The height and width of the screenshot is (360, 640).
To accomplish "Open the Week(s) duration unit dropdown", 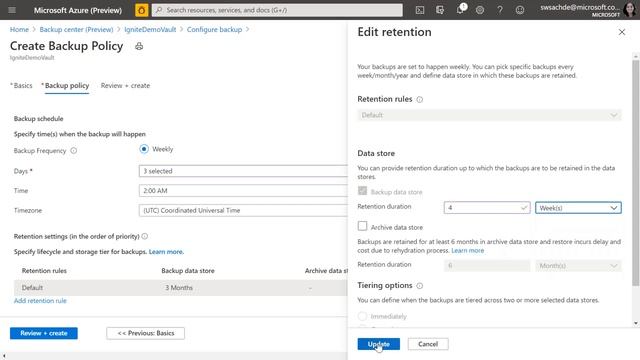I will pos(578,208).
